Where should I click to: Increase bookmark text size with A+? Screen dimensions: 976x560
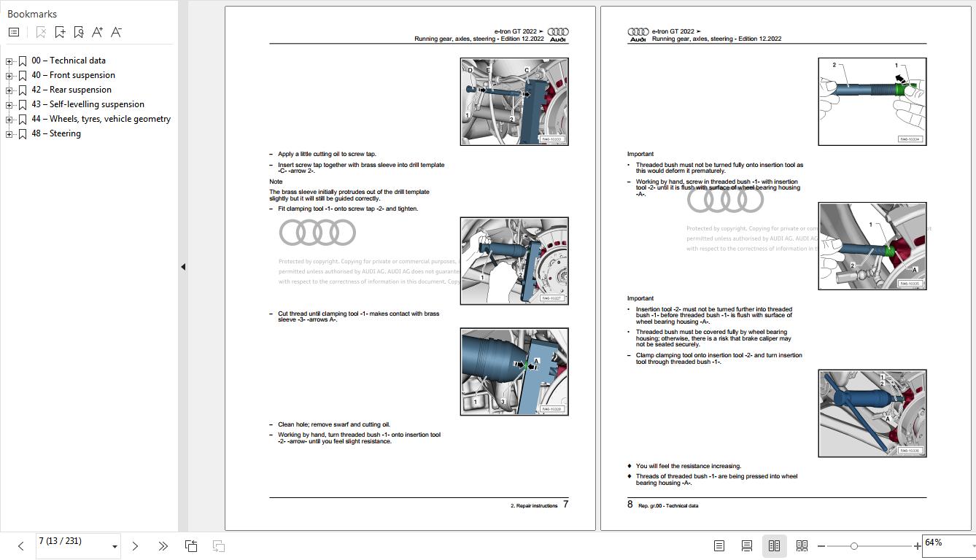[97, 31]
